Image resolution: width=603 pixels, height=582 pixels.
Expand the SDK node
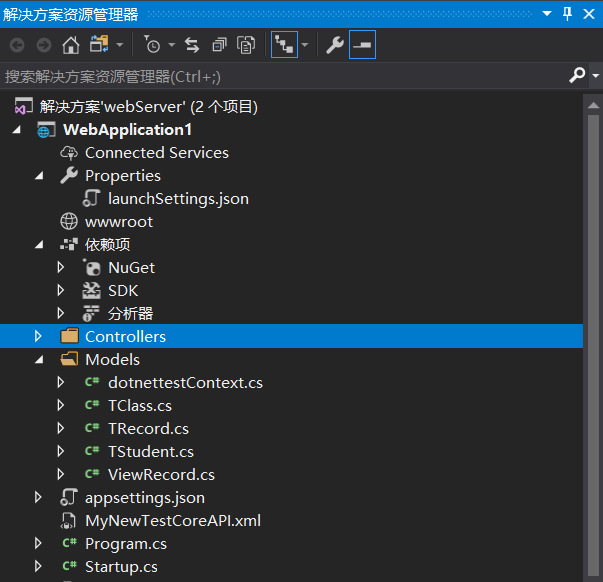[x=60, y=290]
